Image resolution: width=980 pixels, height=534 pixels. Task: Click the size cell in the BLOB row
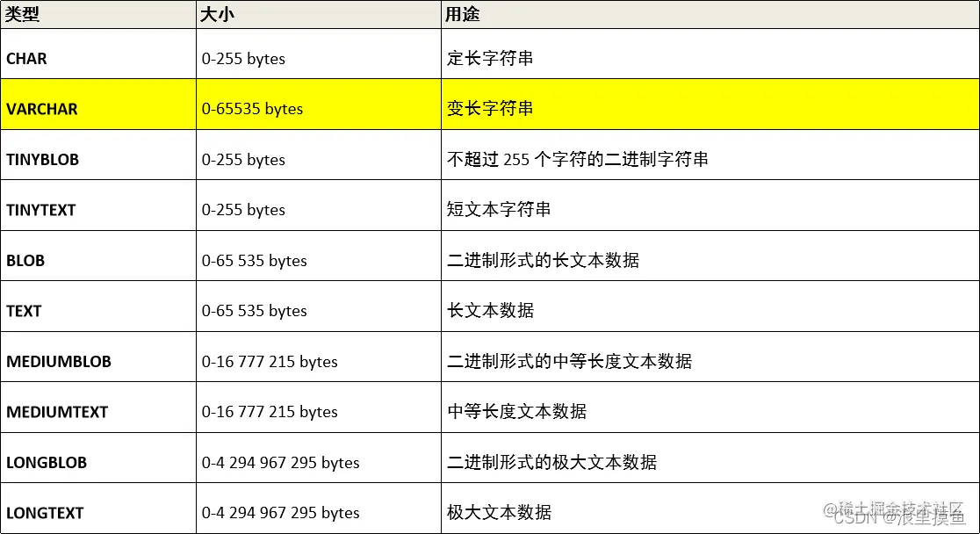coord(319,256)
